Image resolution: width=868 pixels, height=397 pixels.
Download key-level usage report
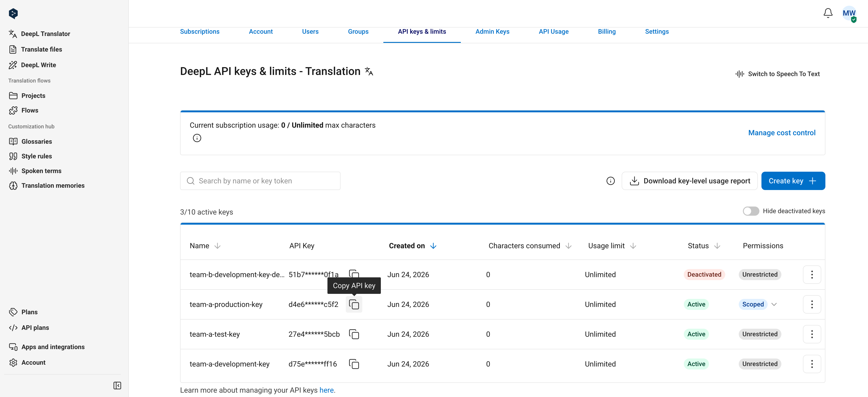point(689,181)
